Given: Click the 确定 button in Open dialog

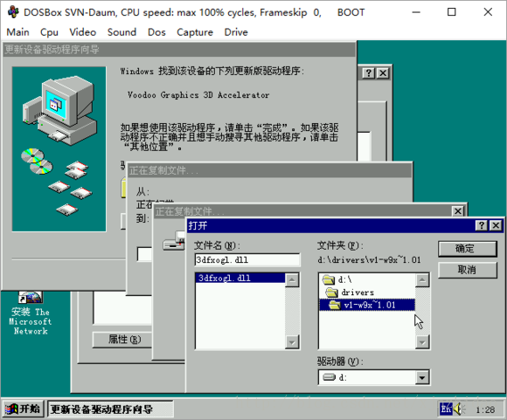Looking at the screenshot, I should [468, 249].
